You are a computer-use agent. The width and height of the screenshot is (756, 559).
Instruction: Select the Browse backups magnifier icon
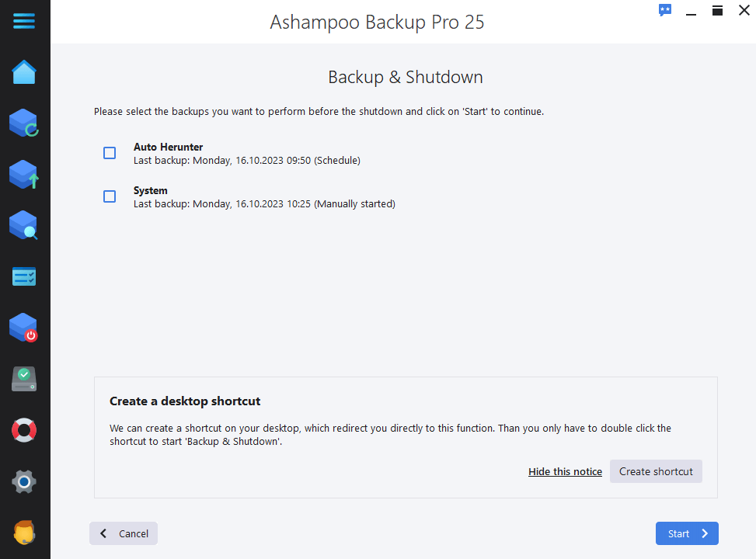[24, 225]
